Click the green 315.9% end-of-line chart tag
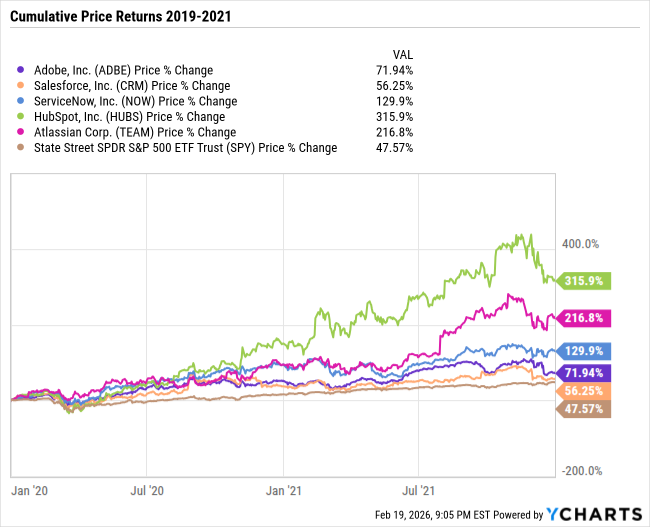 click(x=583, y=281)
